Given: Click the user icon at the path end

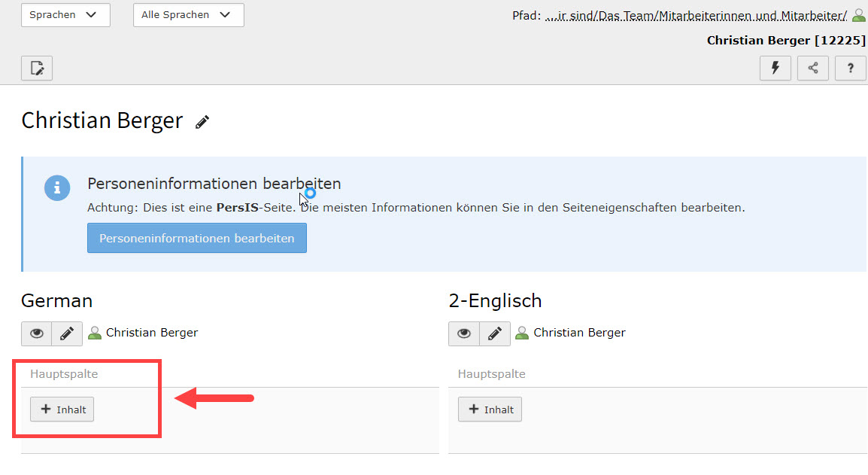Looking at the screenshot, I should point(859,16).
